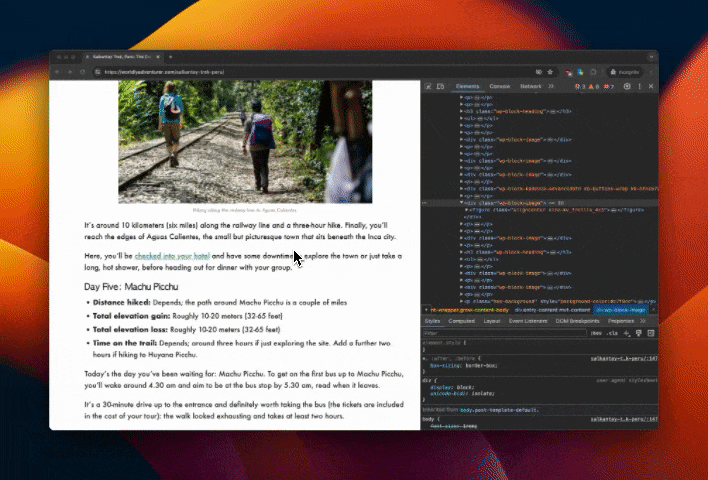Close the DevTools panel
This screenshot has width=708, height=480.
(x=651, y=86)
